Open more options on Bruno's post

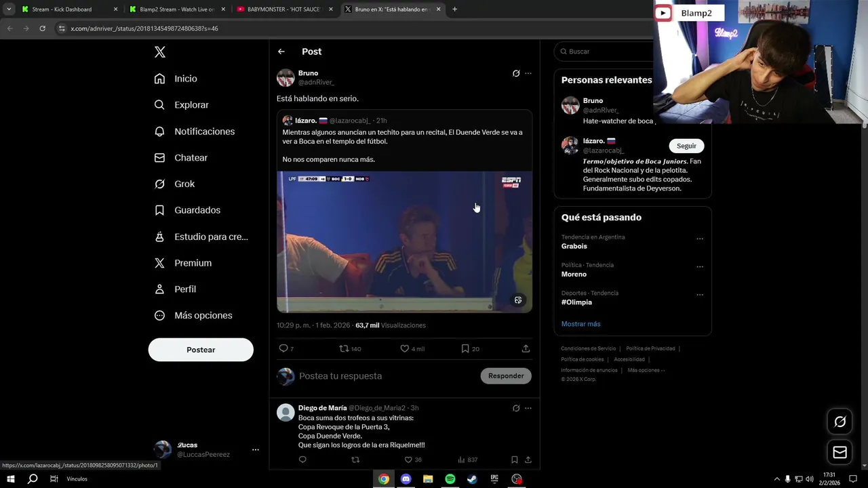pyautogui.click(x=528, y=73)
